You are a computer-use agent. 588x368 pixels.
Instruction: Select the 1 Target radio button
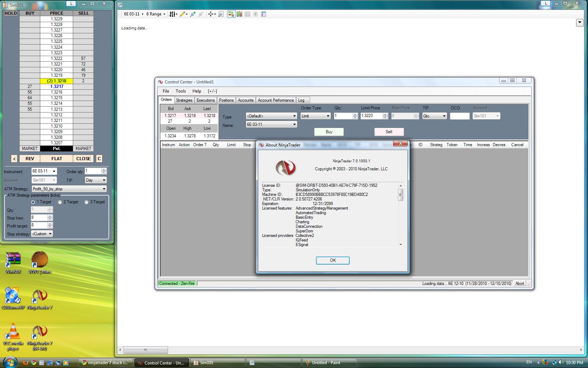(33, 202)
